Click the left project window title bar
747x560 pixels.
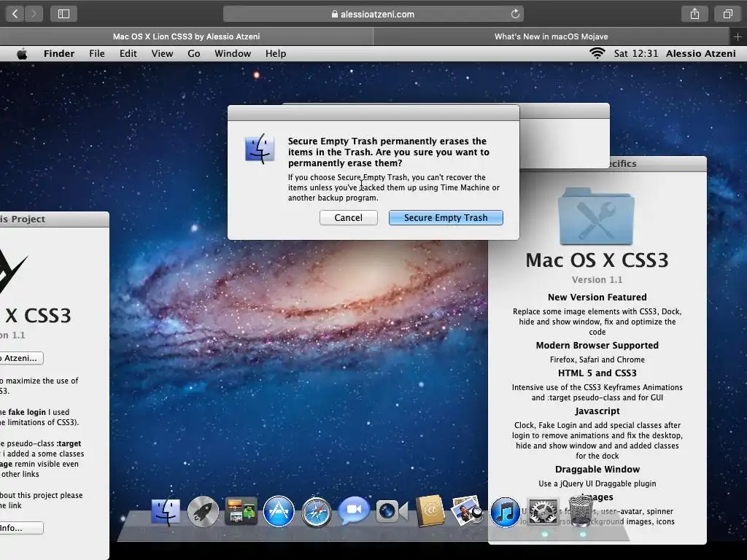click(54, 219)
